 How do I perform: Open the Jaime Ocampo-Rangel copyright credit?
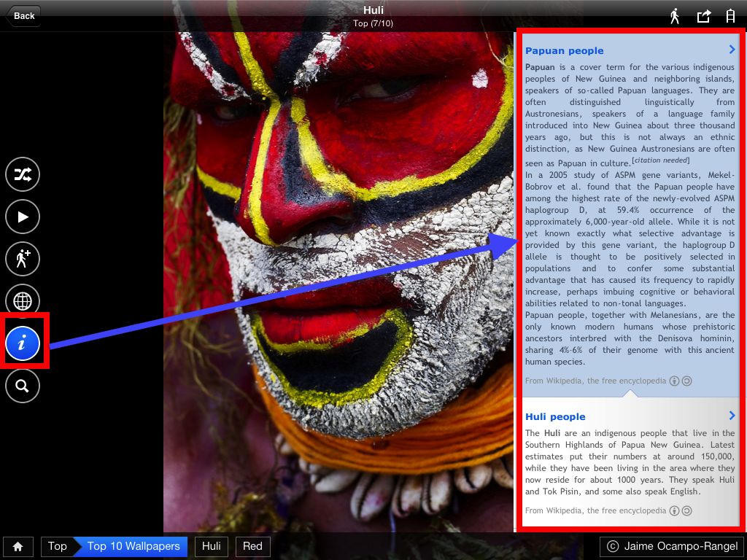(672, 546)
